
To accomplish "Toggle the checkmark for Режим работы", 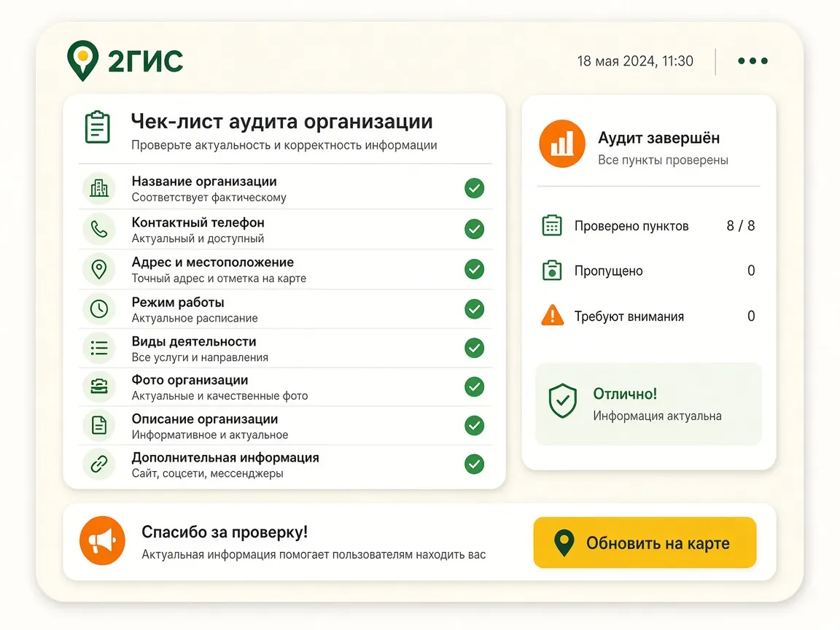I will click(x=474, y=308).
